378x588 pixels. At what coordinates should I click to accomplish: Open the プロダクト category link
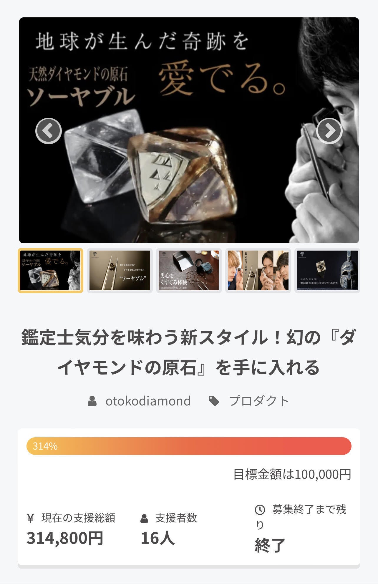pos(259,401)
